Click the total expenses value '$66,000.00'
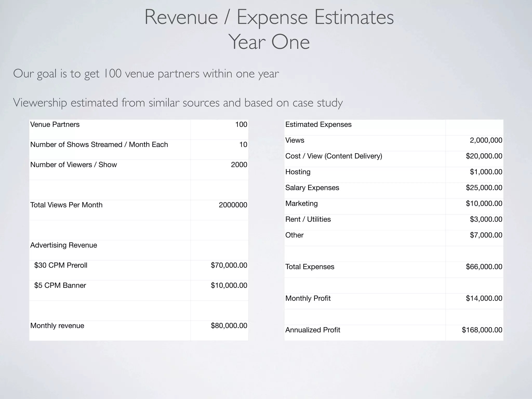This screenshot has height=399, width=532. pyautogui.click(x=484, y=267)
